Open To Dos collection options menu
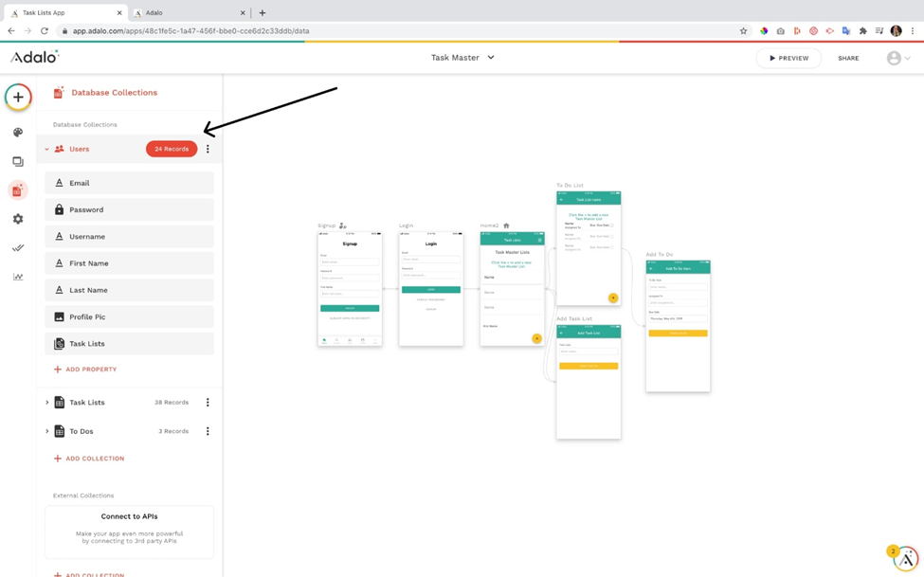This screenshot has width=924, height=577. [x=208, y=431]
